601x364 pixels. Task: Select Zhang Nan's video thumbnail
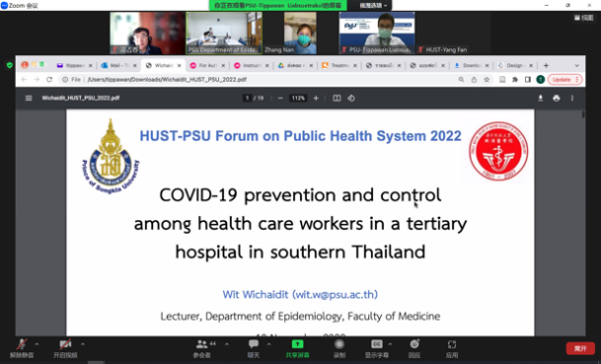pyautogui.click(x=300, y=33)
